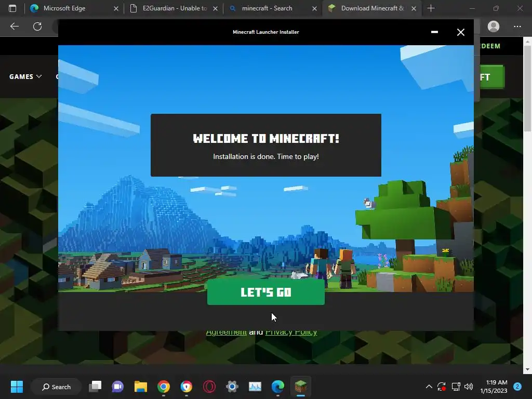
Task: Open the Windows Start menu
Action: (x=17, y=387)
